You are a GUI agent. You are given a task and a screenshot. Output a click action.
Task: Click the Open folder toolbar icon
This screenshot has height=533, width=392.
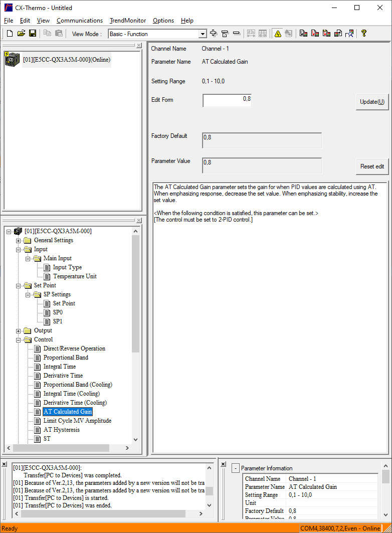[22, 33]
